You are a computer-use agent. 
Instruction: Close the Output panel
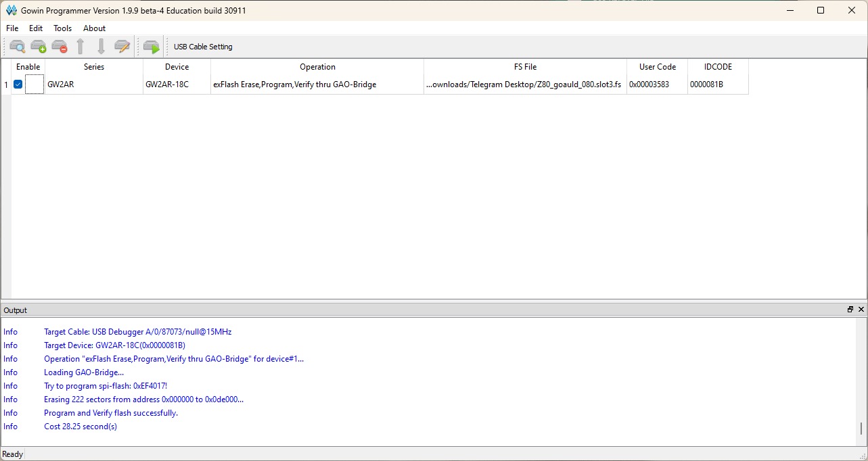(x=861, y=310)
